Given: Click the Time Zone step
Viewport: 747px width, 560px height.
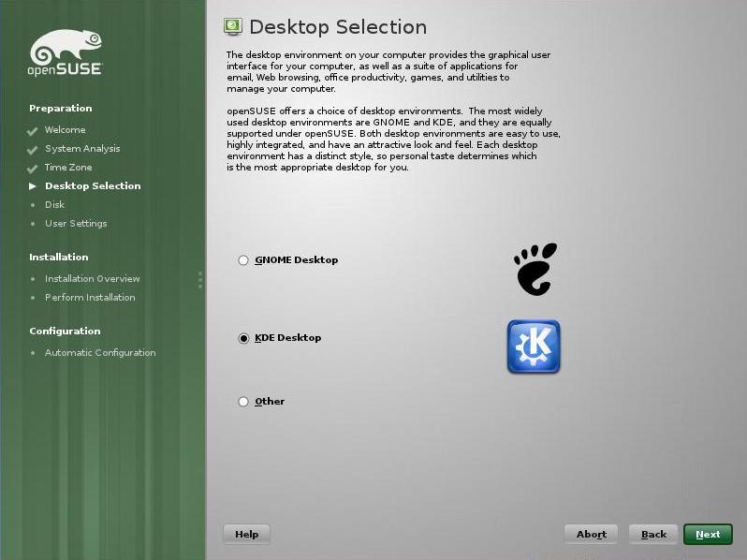Looking at the screenshot, I should [68, 168].
